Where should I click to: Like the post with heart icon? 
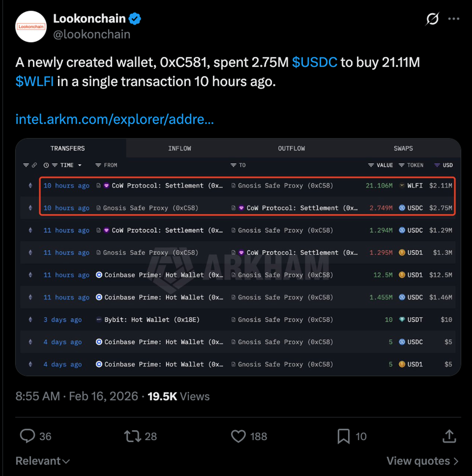[238, 436]
